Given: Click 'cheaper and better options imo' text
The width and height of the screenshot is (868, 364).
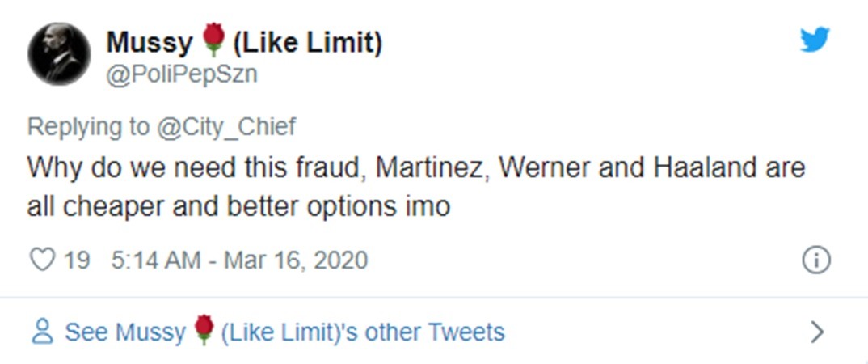Looking at the screenshot, I should pyautogui.click(x=276, y=206).
